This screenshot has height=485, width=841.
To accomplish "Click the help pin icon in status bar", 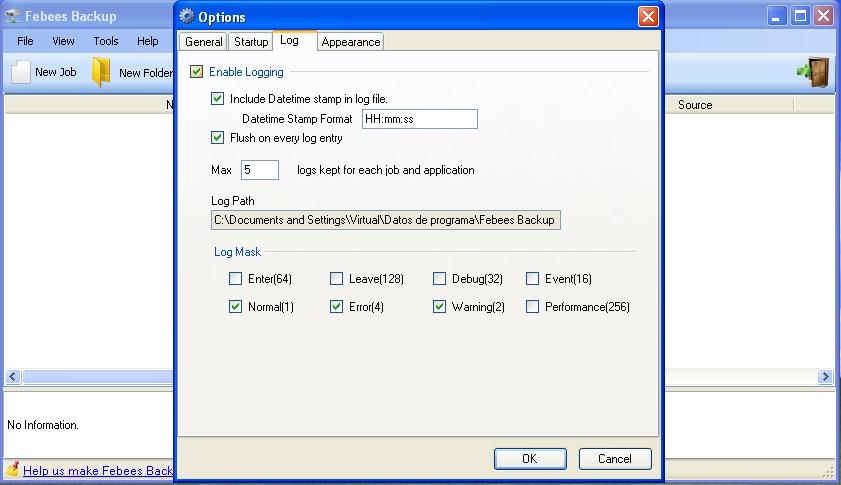I will (x=13, y=469).
